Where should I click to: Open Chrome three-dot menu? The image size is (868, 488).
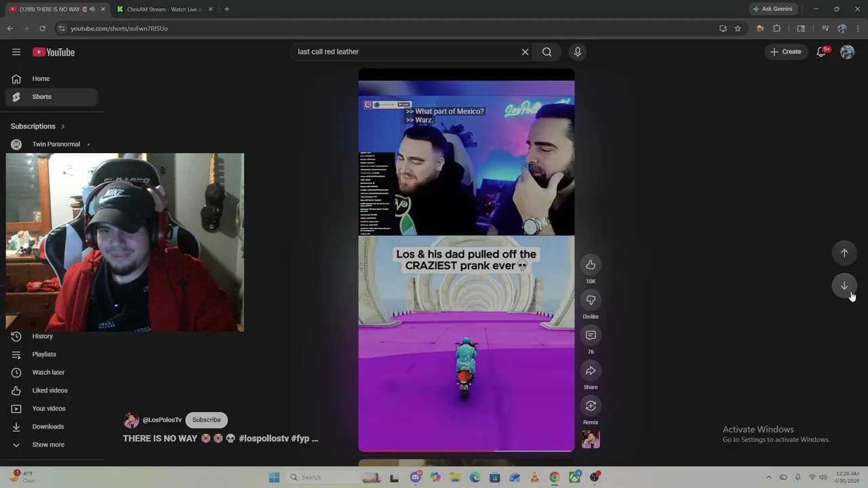pyautogui.click(x=858, y=28)
